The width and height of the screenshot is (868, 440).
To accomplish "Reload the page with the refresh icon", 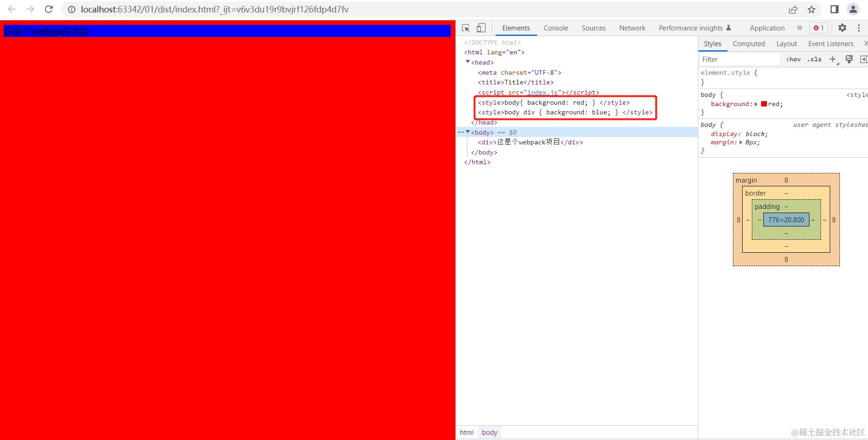I will click(x=49, y=9).
